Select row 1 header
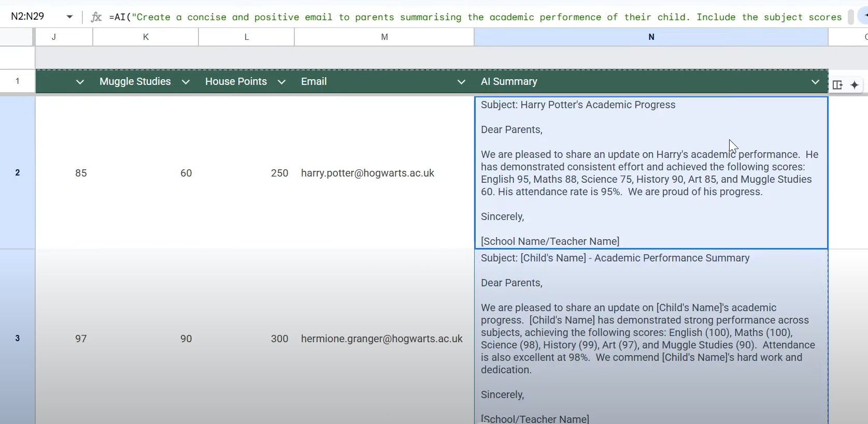Image resolution: width=868 pixels, height=424 pixels. (18, 81)
